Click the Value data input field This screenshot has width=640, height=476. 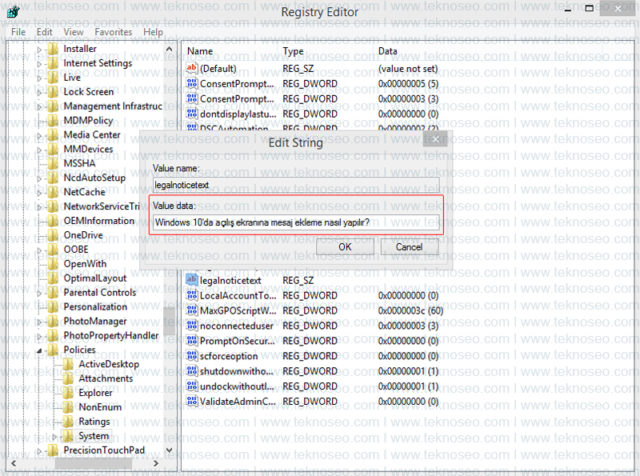[x=297, y=222]
